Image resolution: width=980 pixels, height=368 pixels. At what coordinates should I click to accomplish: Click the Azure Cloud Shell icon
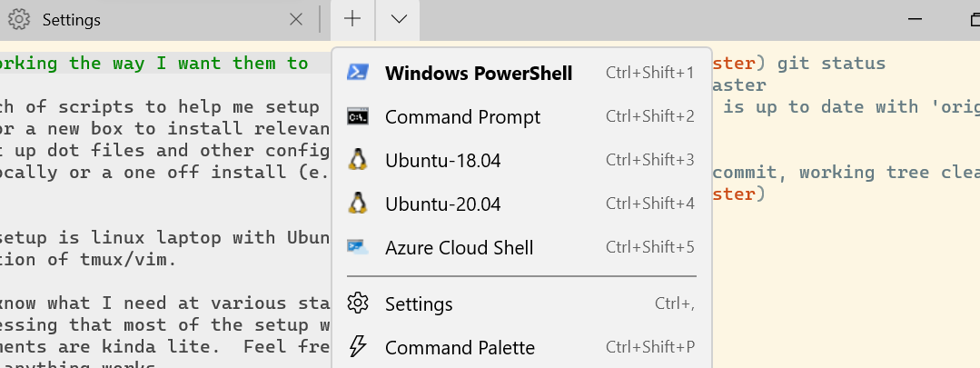click(x=358, y=247)
